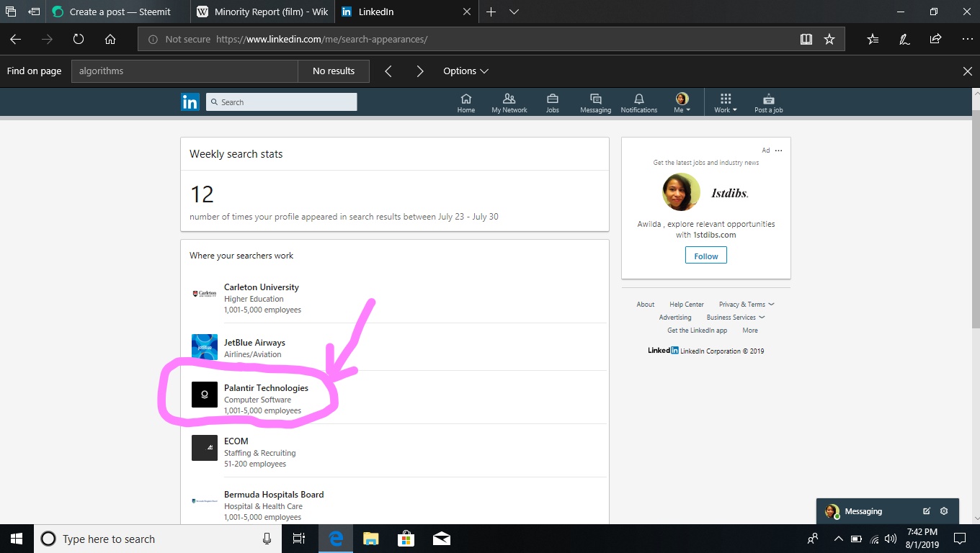Click Carleton University logo
Viewport: 980px width, 553px height.
pos(205,294)
